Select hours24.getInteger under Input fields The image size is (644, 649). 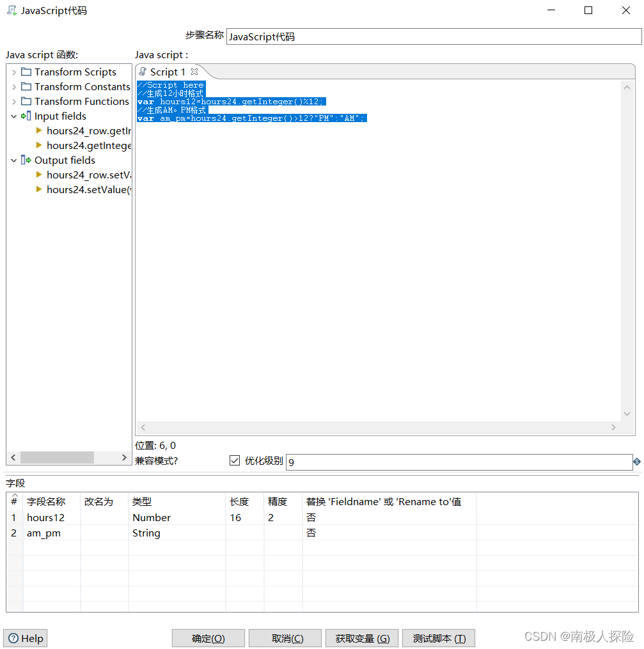tap(88, 146)
